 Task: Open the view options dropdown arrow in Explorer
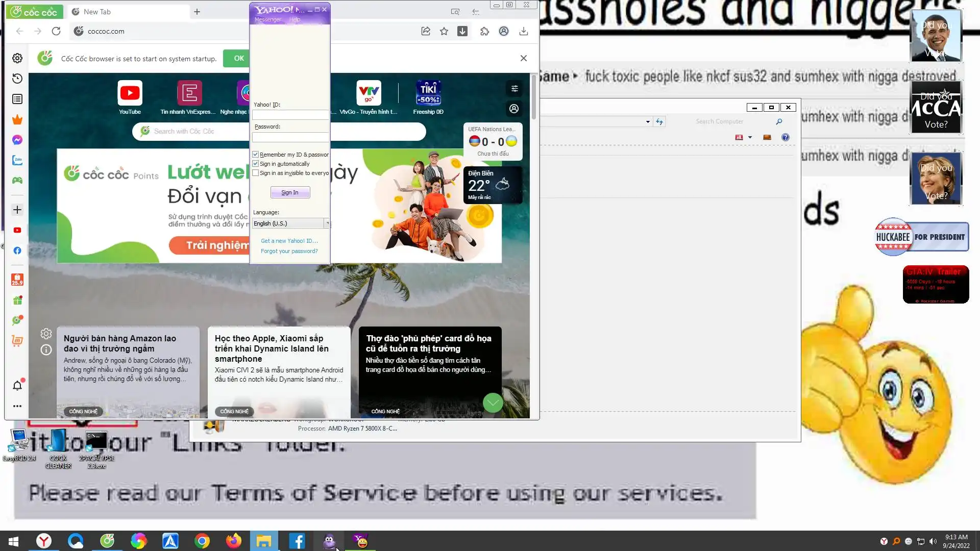point(750,137)
